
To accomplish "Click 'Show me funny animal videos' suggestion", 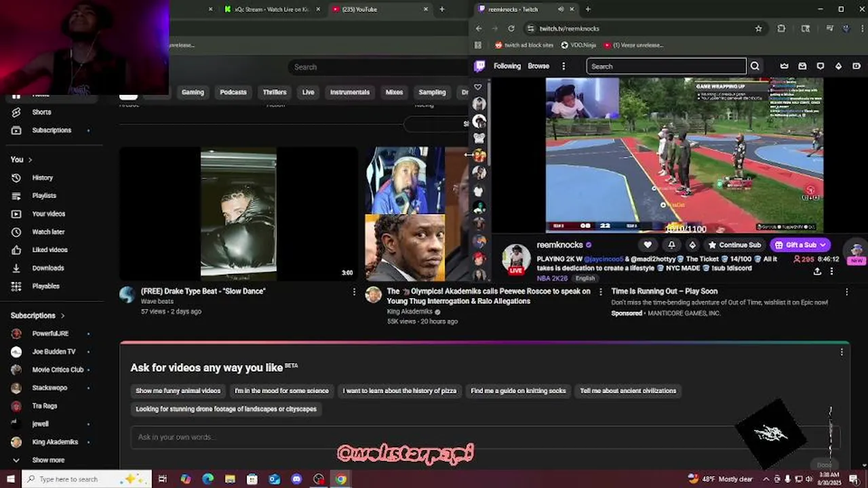I will tap(178, 391).
